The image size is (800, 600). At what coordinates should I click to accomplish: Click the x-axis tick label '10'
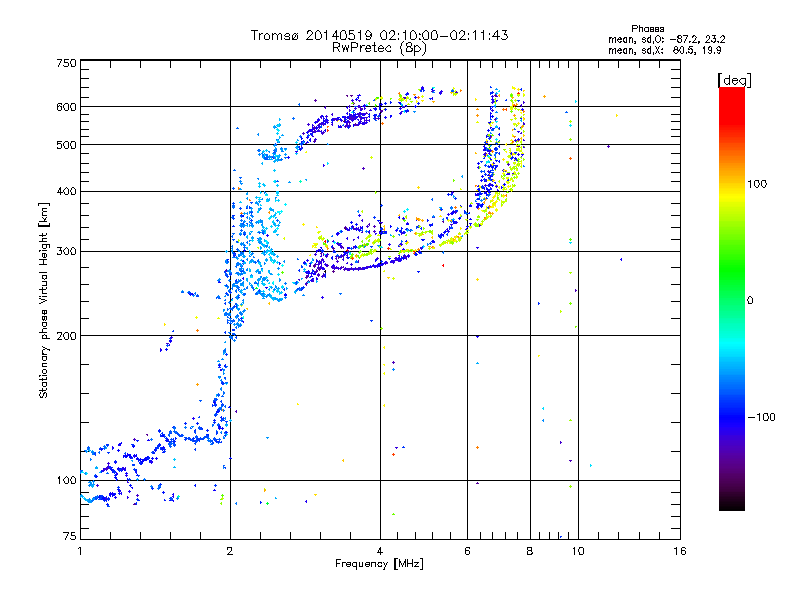578,551
